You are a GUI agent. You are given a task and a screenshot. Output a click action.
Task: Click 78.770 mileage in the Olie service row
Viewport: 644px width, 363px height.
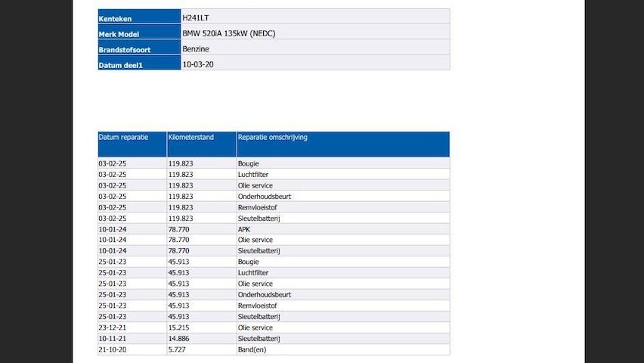[178, 240]
